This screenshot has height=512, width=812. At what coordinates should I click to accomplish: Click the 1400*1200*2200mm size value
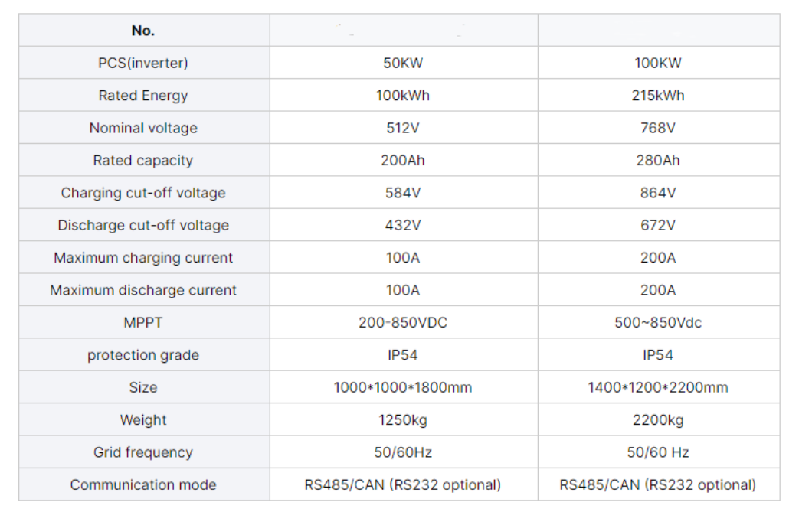(x=658, y=387)
